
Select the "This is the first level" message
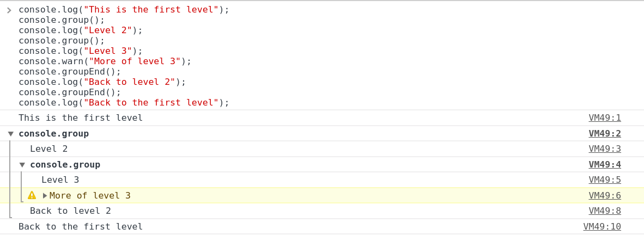[x=81, y=118]
